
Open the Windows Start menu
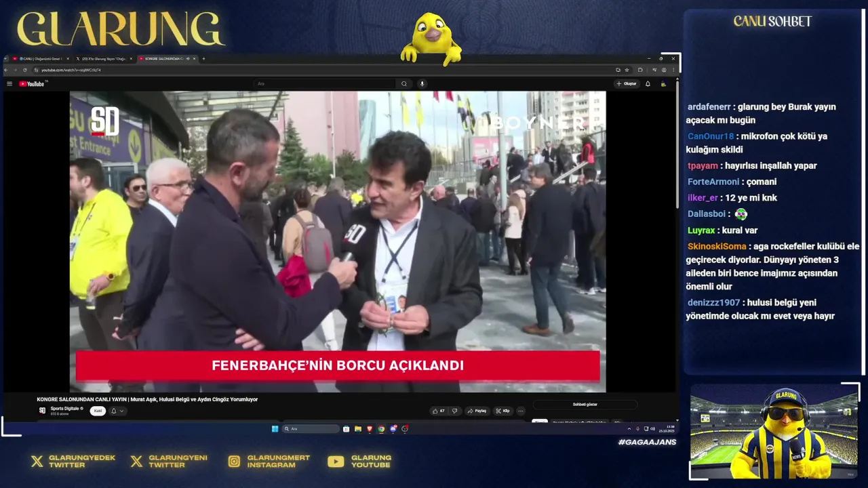click(275, 428)
